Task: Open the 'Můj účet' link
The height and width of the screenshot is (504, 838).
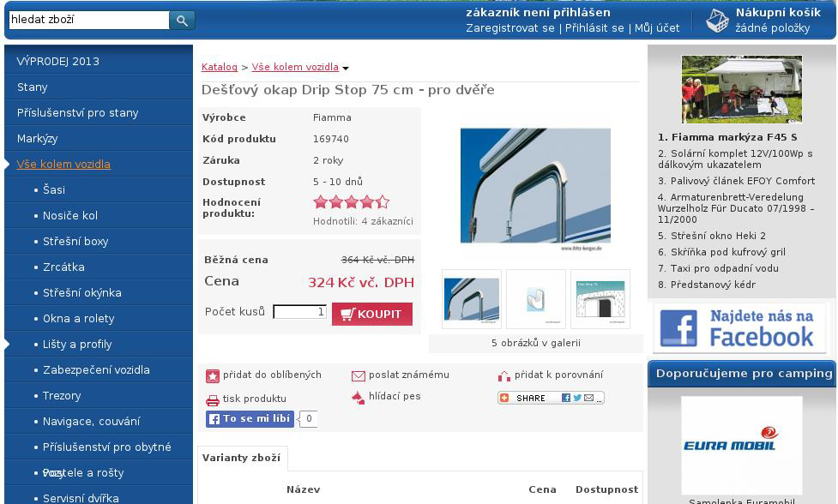Action: tap(657, 27)
